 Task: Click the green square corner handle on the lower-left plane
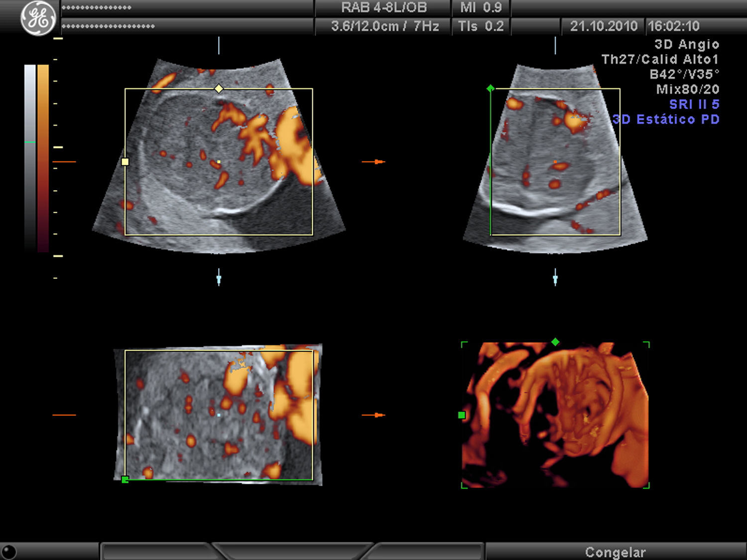(125, 479)
